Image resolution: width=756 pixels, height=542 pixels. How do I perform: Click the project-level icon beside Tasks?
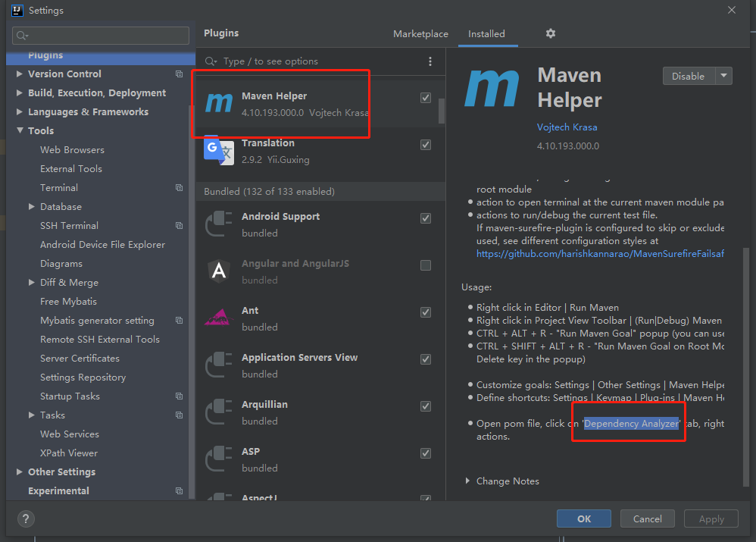pos(180,415)
